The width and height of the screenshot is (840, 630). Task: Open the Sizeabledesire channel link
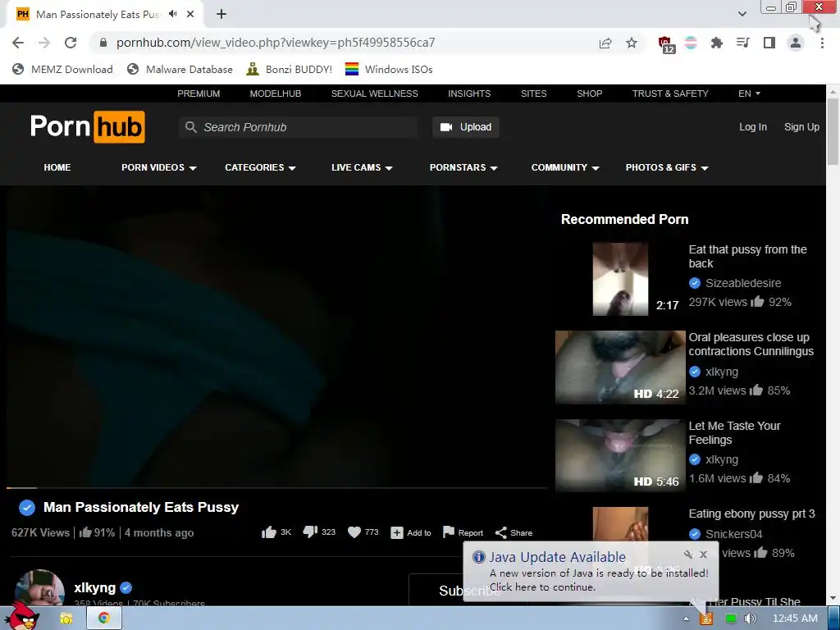click(743, 283)
